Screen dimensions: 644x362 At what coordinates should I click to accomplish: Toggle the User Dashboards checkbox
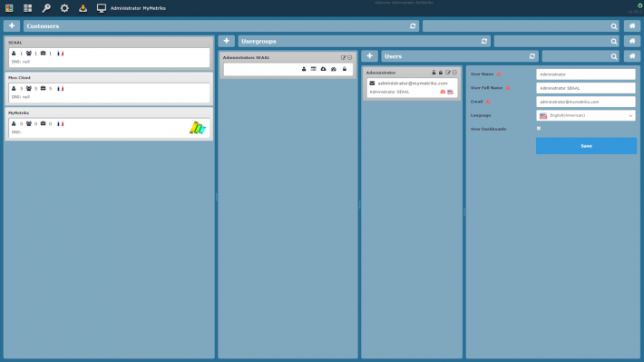click(539, 129)
